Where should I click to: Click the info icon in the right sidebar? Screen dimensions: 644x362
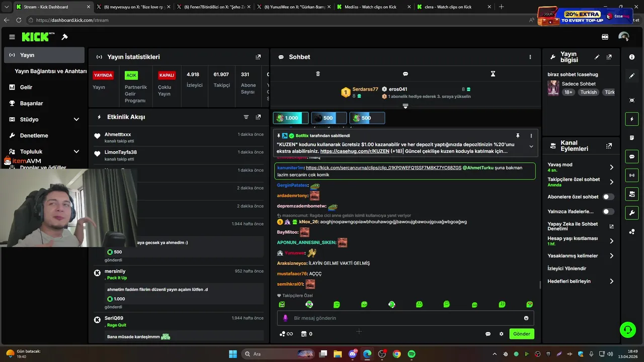(x=632, y=57)
